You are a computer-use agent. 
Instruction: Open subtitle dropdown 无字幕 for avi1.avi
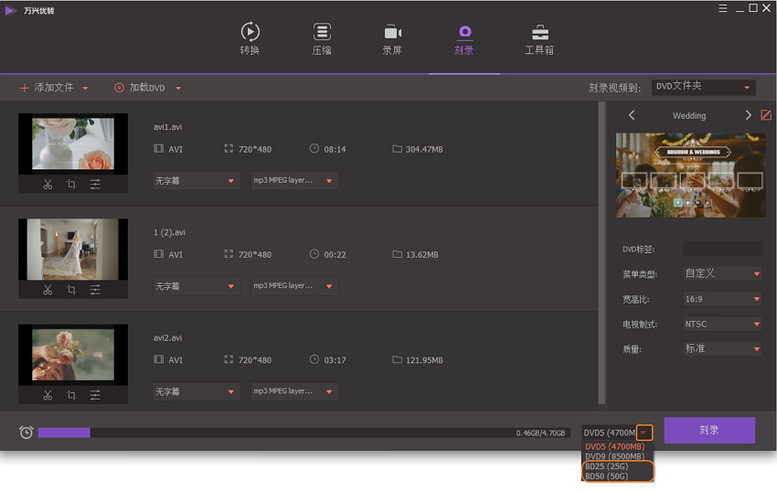pyautogui.click(x=196, y=181)
